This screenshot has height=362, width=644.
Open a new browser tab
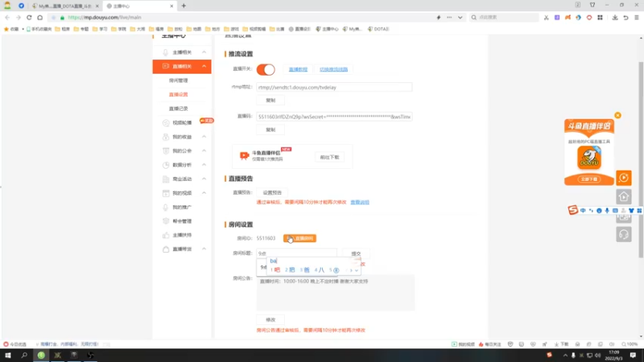click(184, 6)
